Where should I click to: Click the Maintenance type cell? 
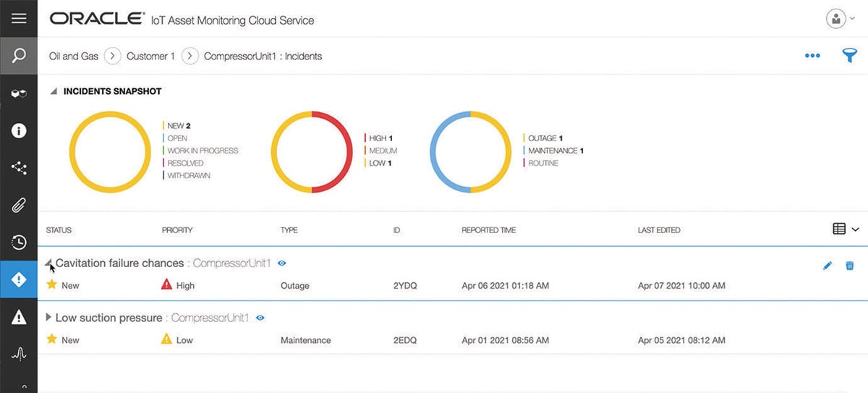click(x=306, y=340)
